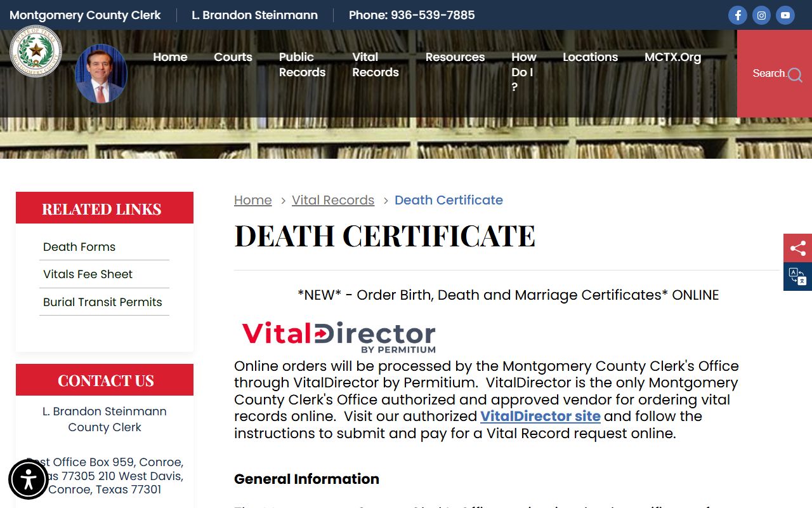Open the accessibility options icon
Viewport: 812px width, 508px height.
point(29,479)
